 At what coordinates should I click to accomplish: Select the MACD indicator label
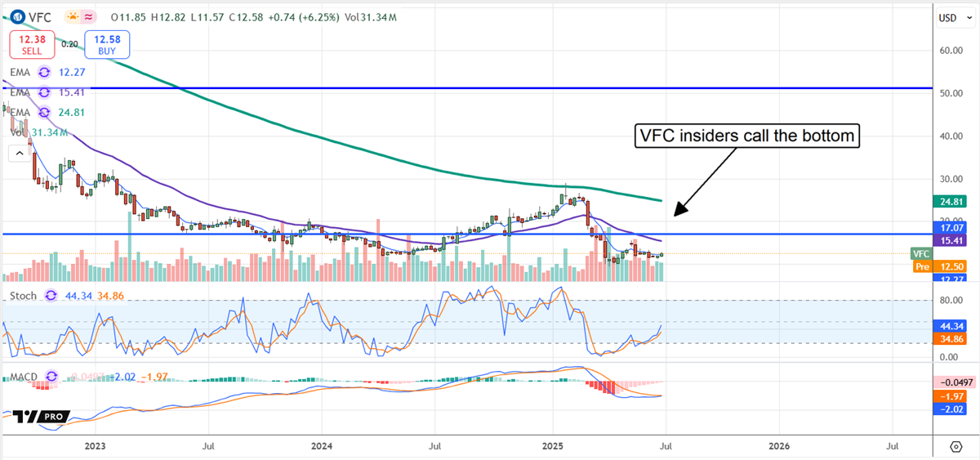pos(24,377)
